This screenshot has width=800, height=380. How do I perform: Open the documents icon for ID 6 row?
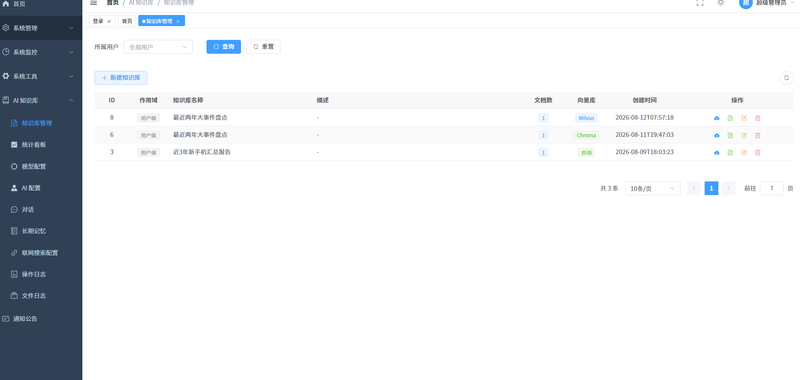pos(730,135)
